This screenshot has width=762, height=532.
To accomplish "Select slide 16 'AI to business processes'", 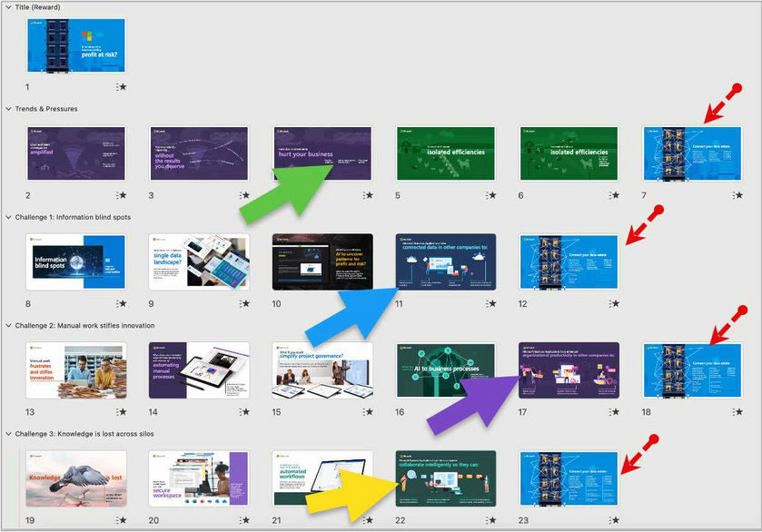I will coord(445,369).
